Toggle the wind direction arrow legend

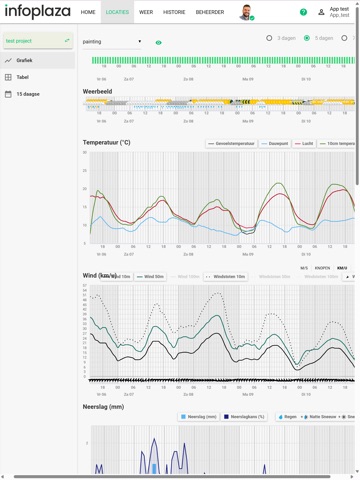coord(349,277)
